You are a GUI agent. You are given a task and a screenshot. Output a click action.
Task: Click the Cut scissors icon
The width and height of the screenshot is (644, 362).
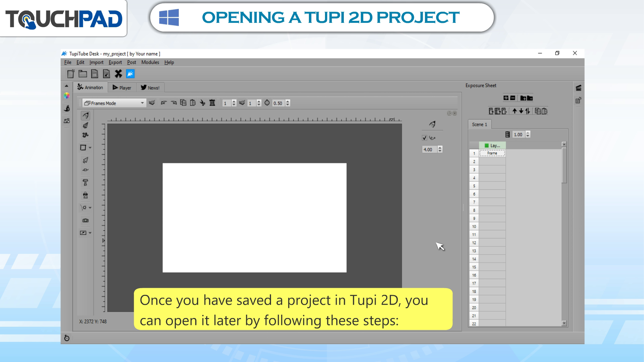(x=203, y=103)
